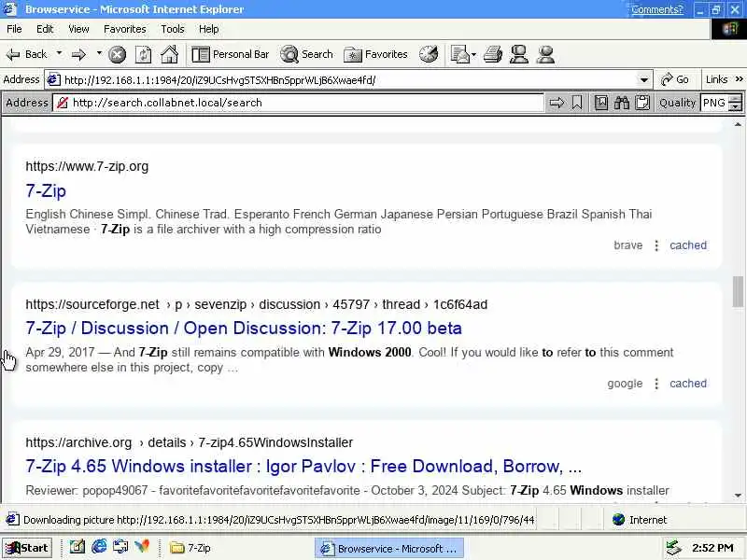747x560 pixels.
Task: Click the insecure page icon in Browservice address
Action: [62, 103]
